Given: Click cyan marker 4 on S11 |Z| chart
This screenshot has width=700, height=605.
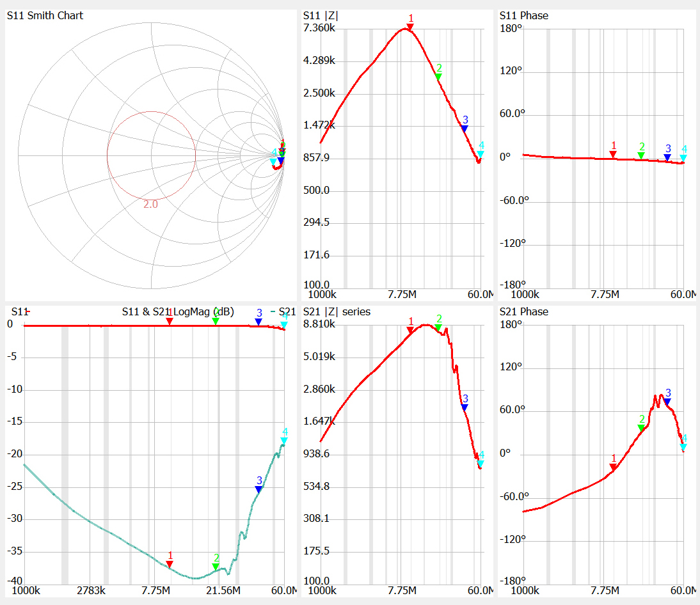Looking at the screenshot, I should tap(481, 154).
